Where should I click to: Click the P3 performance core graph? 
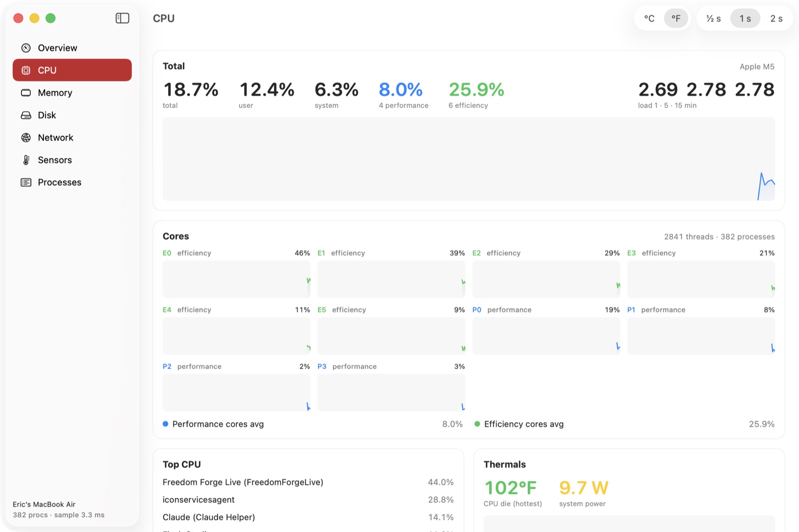pos(392,393)
